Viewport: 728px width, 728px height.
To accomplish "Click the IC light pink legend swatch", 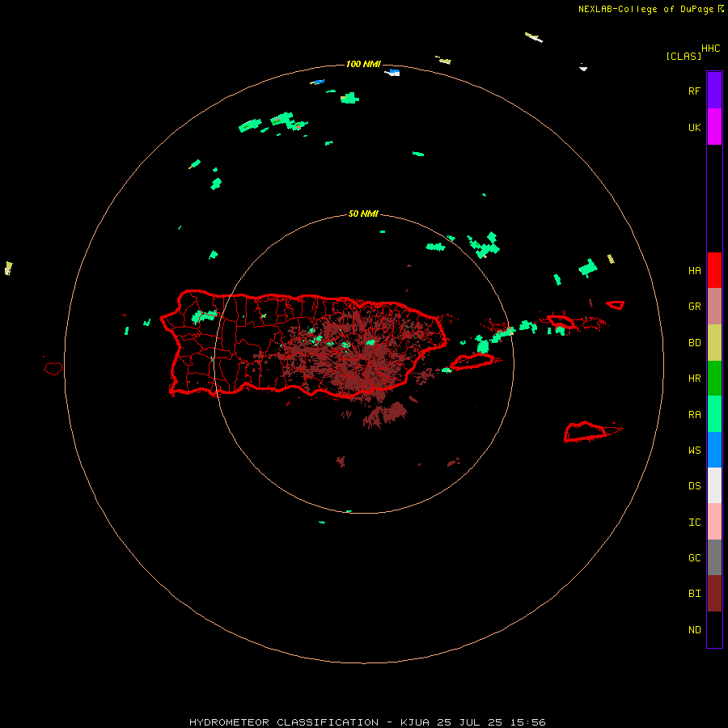I will pos(714,522).
